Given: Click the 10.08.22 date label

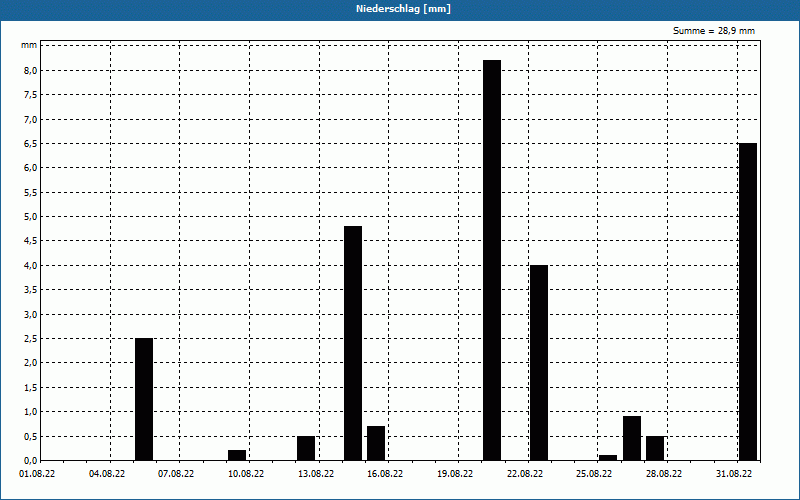Looking at the screenshot, I should [x=246, y=474].
